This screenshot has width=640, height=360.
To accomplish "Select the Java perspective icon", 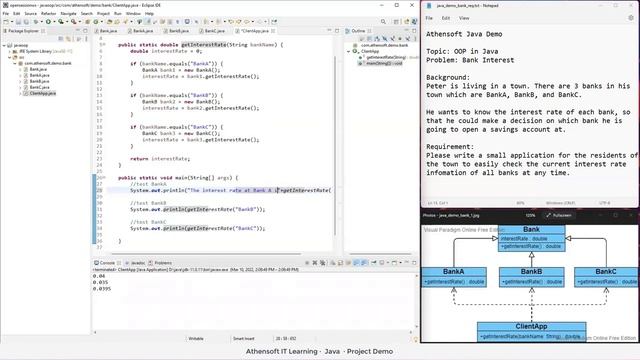I will point(414,22).
